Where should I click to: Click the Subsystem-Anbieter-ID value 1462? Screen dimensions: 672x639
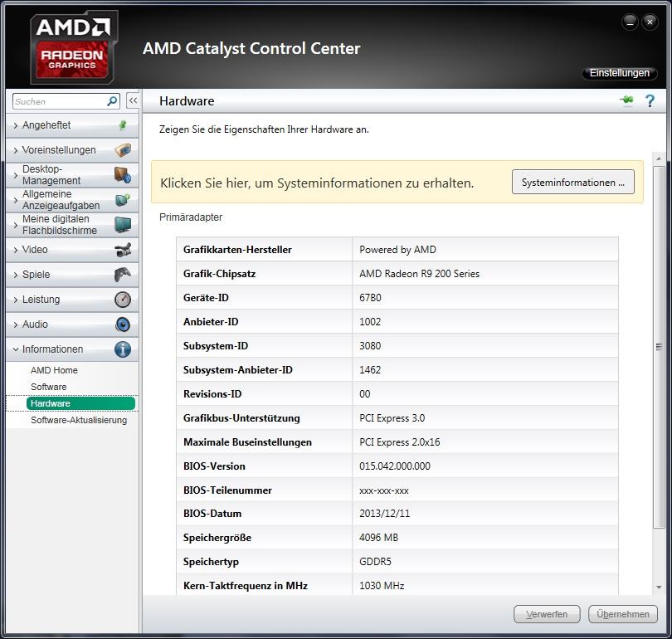(370, 369)
